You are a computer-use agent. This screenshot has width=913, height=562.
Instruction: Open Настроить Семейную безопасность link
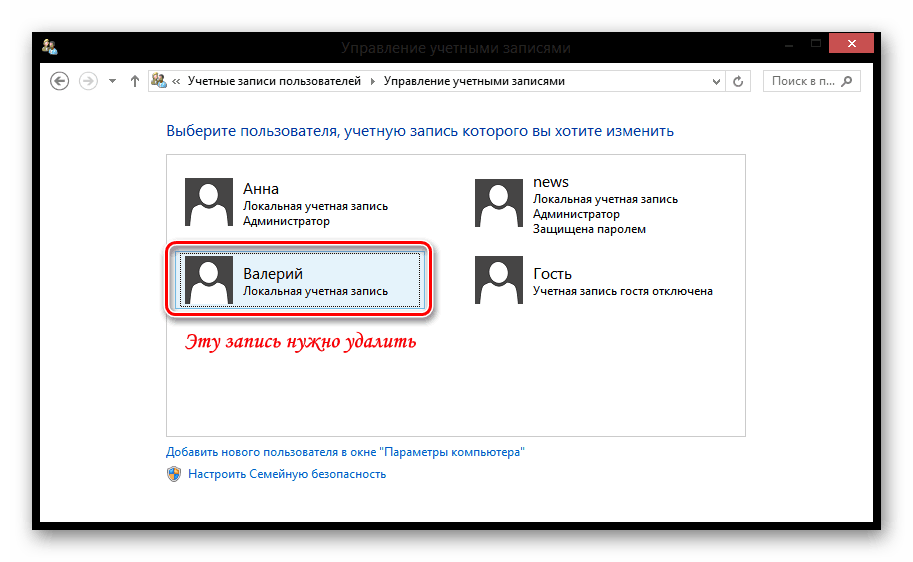[287, 474]
